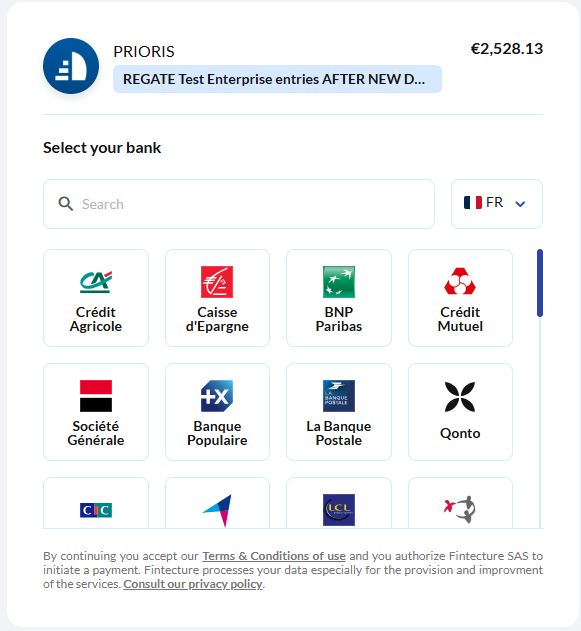Choose the Société Générale red-black logo
581x631 pixels.
click(96, 396)
